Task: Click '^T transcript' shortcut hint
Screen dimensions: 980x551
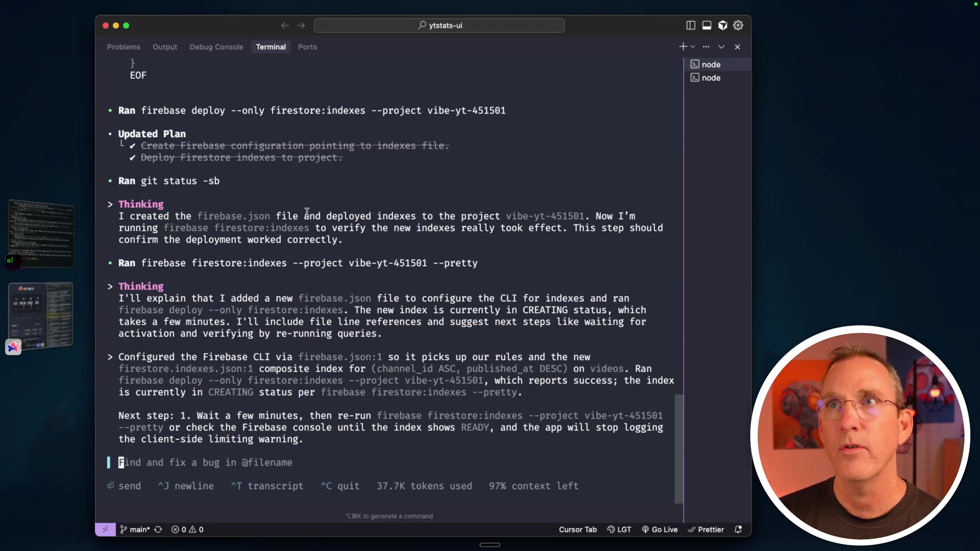Action: tap(267, 486)
